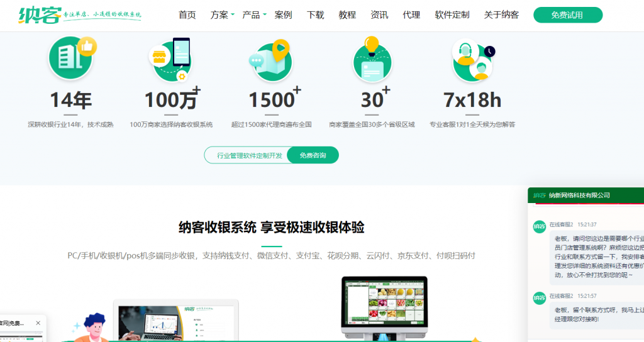Image resolution: width=644 pixels, height=342 pixels.
Task: Open the 关于纳客 menu item
Action: click(x=501, y=15)
